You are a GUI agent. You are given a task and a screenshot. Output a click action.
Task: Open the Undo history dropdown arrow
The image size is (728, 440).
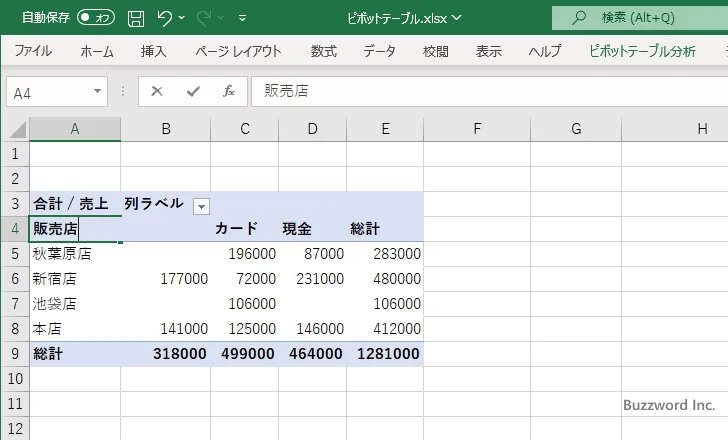[x=182, y=18]
